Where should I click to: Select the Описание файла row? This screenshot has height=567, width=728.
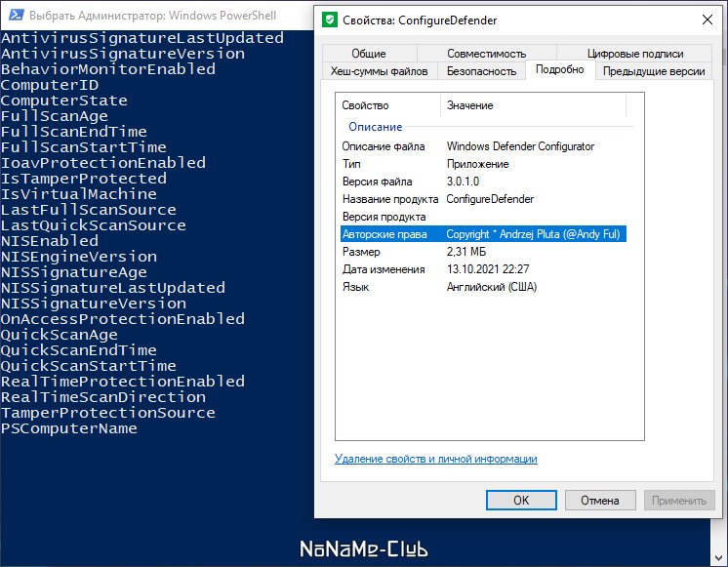tap(483, 146)
